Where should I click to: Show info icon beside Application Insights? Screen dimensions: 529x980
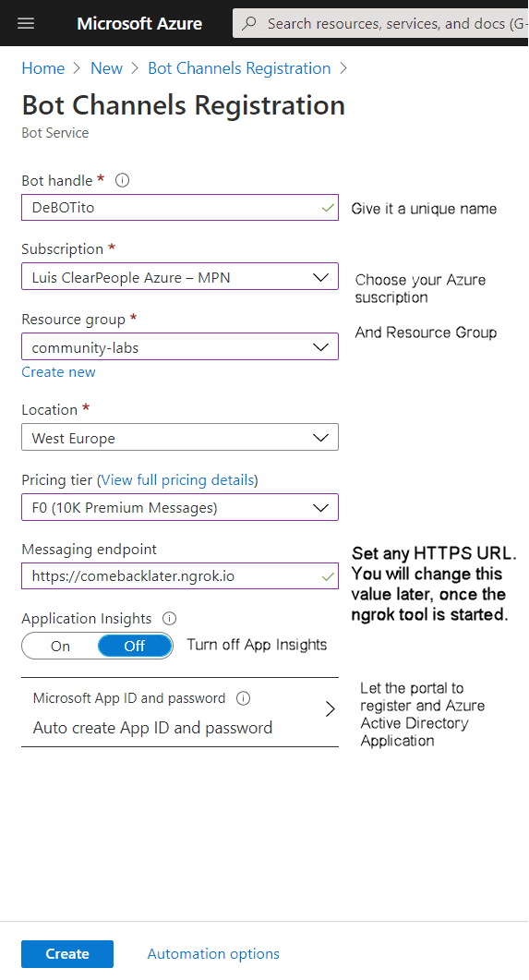click(x=169, y=619)
